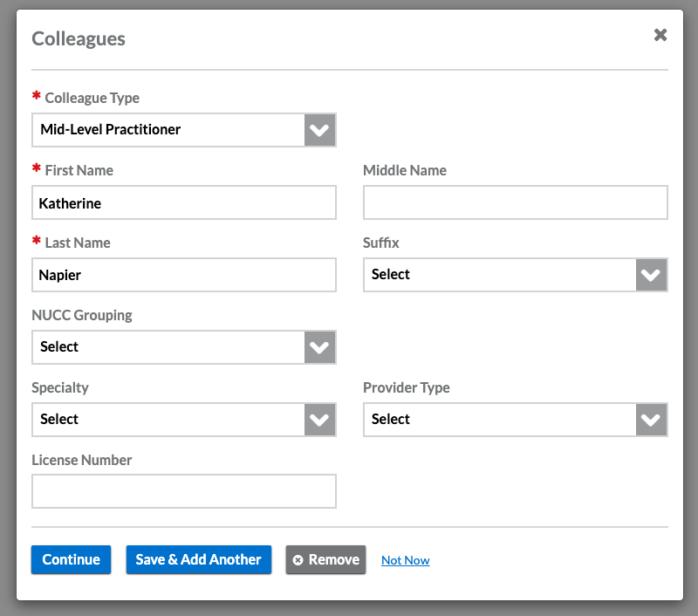Screen dimensions: 698x616
Task: Click the Last Name field containing Napier
Action: (x=184, y=275)
